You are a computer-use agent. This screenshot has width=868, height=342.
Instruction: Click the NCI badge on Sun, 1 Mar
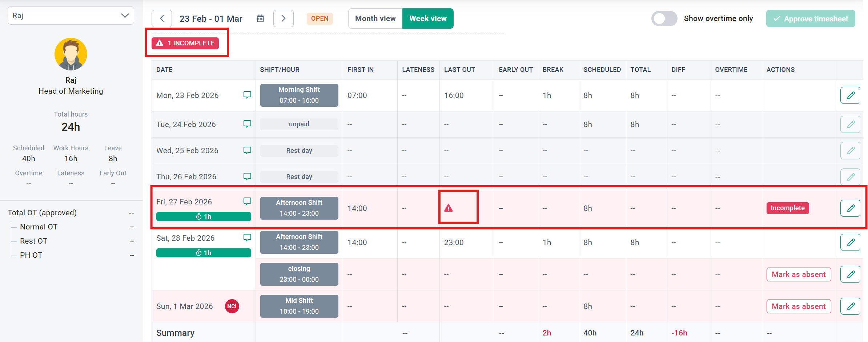point(232,306)
